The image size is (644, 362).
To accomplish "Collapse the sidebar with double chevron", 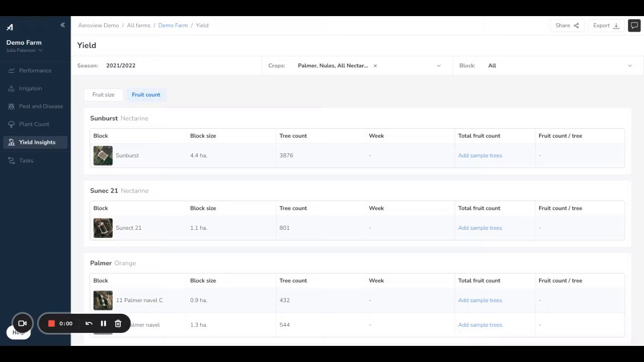I will pos(62,25).
